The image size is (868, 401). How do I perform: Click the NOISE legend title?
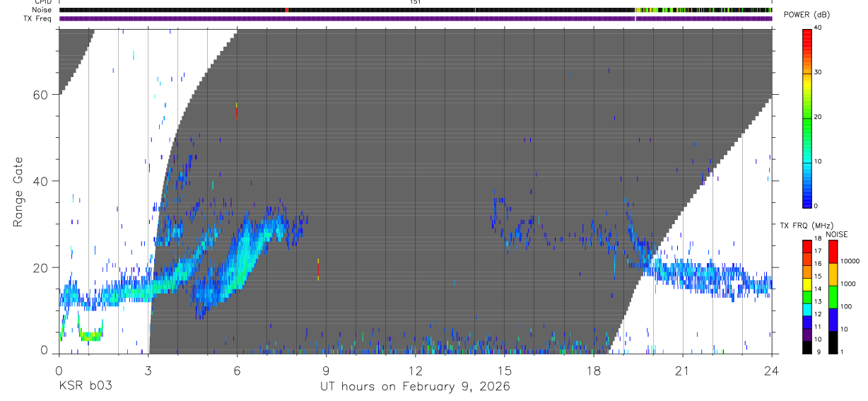tap(836, 235)
